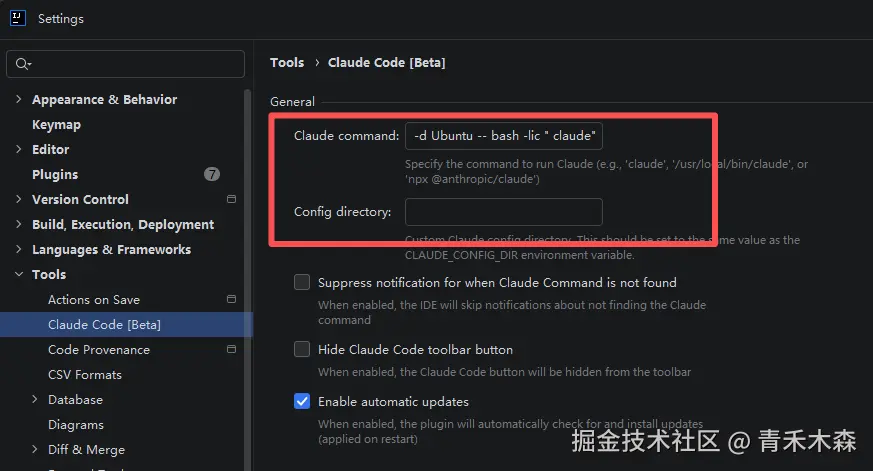The image size is (873, 471).
Task: Select CSV Formats under Tools
Action: pos(85,375)
